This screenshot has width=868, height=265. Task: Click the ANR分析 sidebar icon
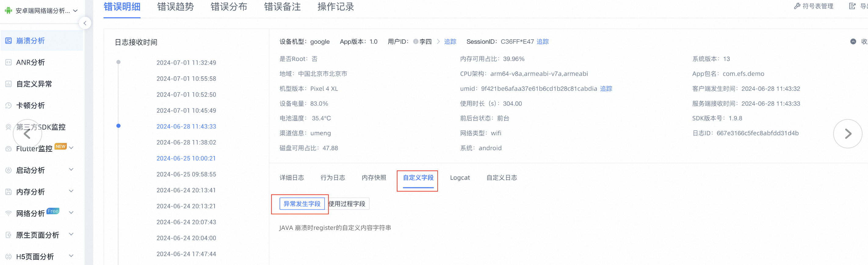click(9, 62)
